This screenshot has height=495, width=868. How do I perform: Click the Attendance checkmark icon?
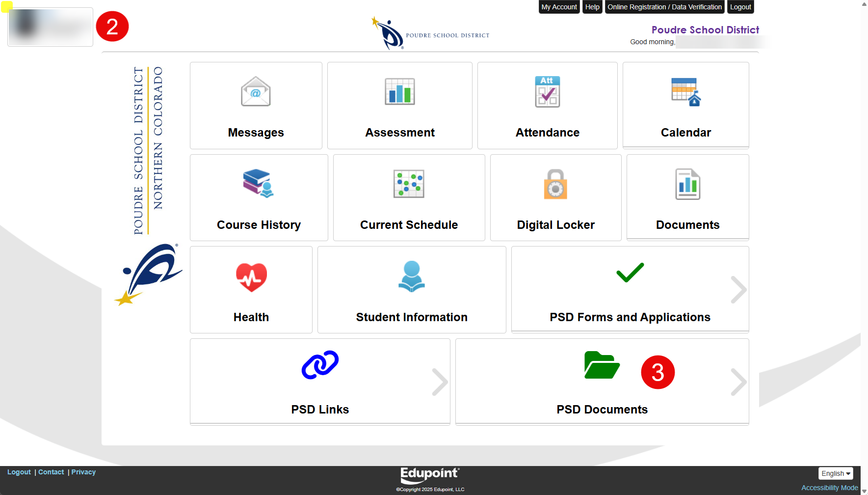547,92
